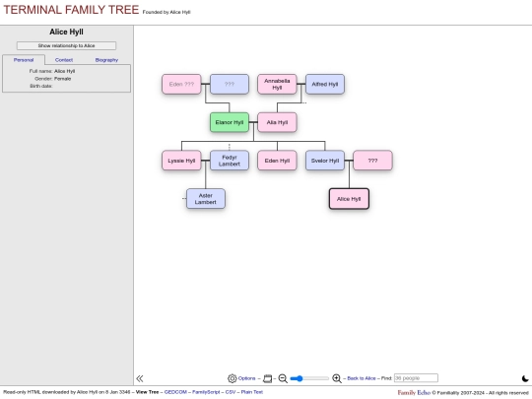Click the Gender value Female
The height and width of the screenshot is (399, 532).
pos(62,79)
